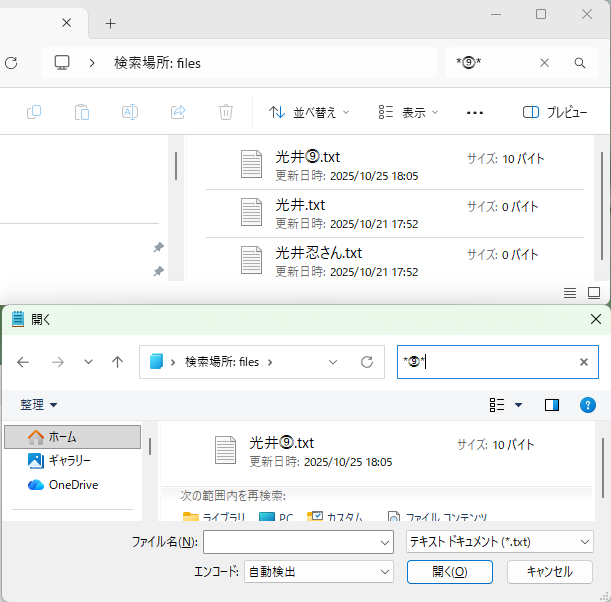Open the 整理 organize menu
Image resolution: width=611 pixels, height=602 pixels.
pyautogui.click(x=39, y=405)
